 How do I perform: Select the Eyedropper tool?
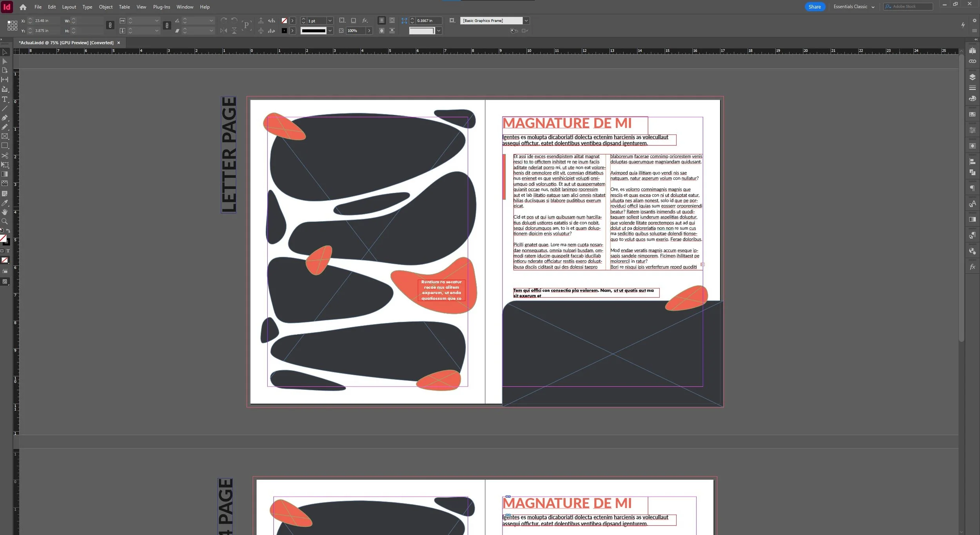click(x=5, y=203)
